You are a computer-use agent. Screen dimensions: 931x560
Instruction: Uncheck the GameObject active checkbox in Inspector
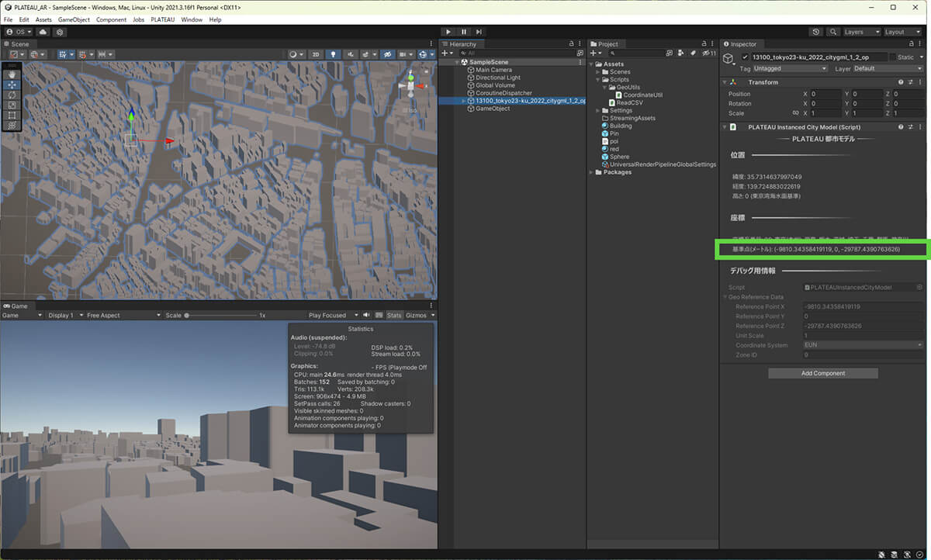tap(745, 57)
